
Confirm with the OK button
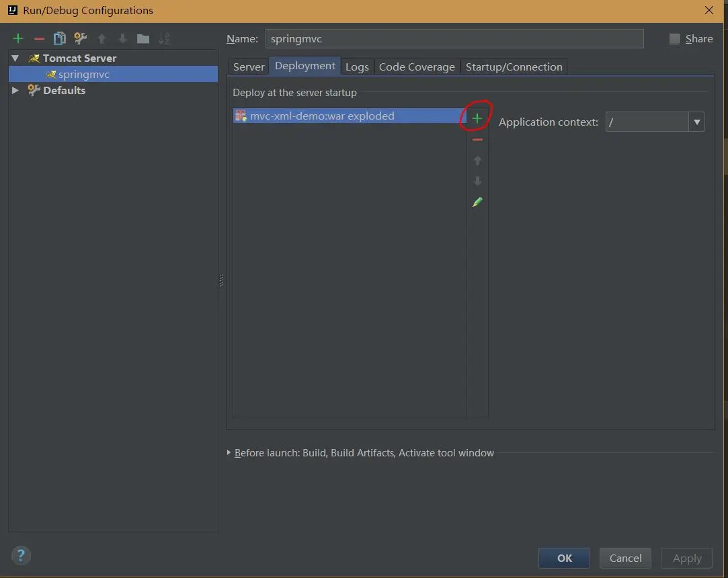point(564,558)
